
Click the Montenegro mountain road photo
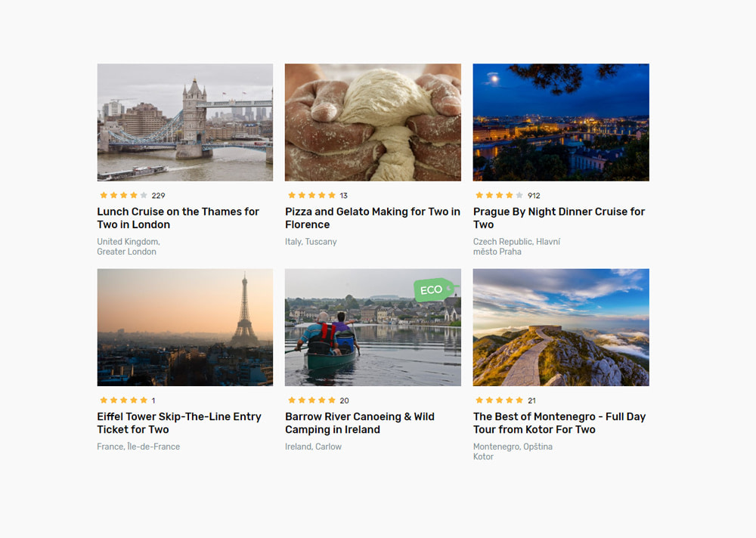click(560, 327)
